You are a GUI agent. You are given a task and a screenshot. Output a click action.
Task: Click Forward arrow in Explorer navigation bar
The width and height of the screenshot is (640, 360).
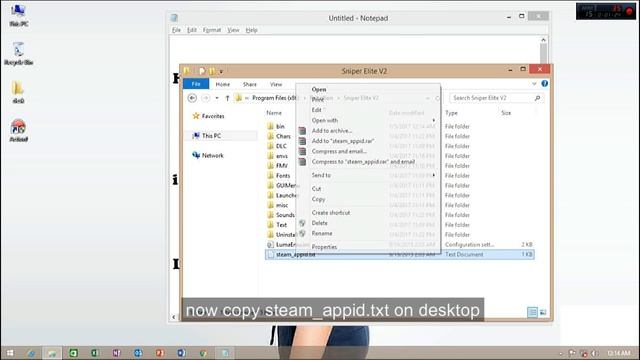(206, 98)
